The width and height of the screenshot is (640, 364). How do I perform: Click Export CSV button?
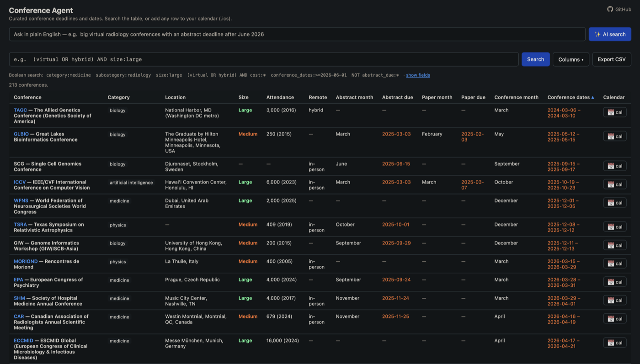[x=612, y=59]
